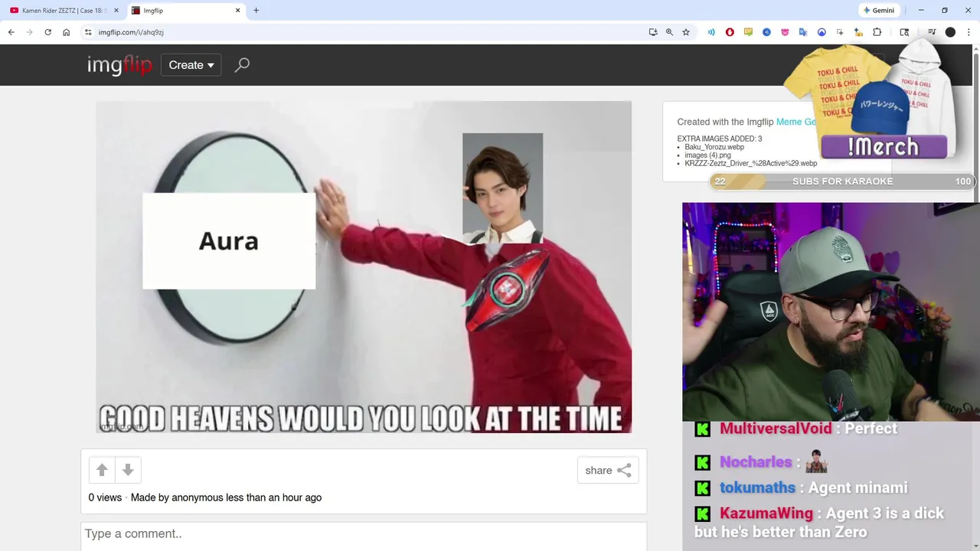Open the Create dropdown menu
980x551 pixels.
(191, 65)
